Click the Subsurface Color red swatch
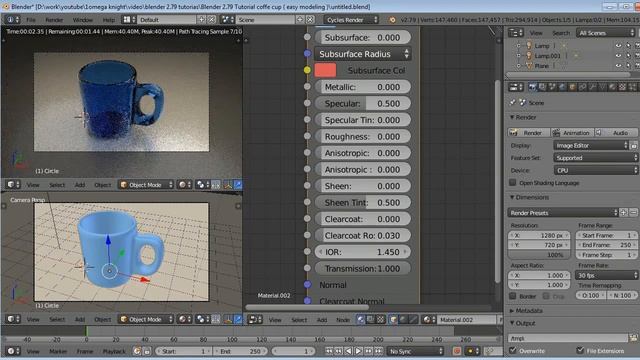 click(x=325, y=70)
